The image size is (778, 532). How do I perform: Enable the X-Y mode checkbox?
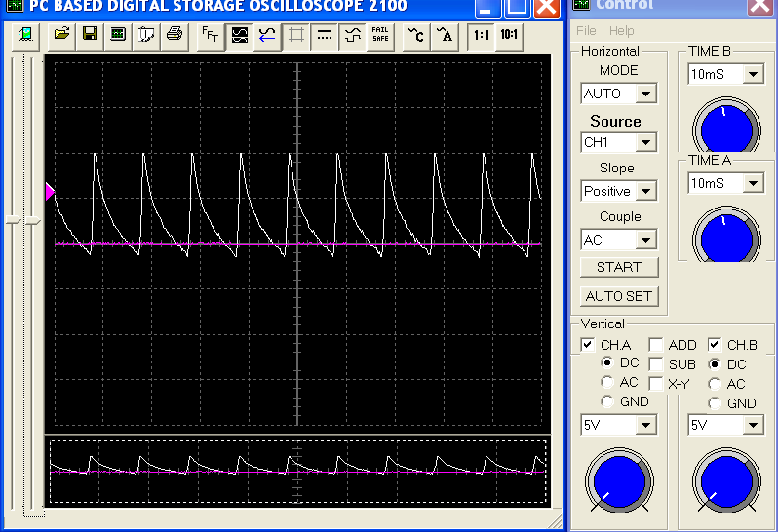pyautogui.click(x=656, y=384)
